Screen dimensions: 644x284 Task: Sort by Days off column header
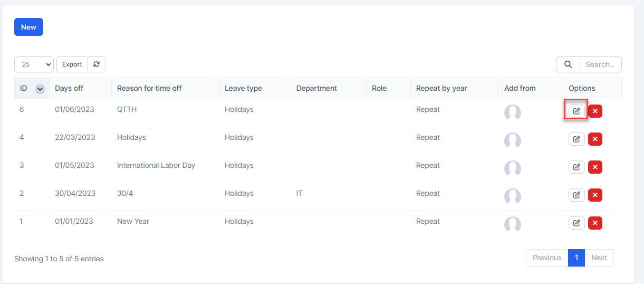(x=69, y=88)
